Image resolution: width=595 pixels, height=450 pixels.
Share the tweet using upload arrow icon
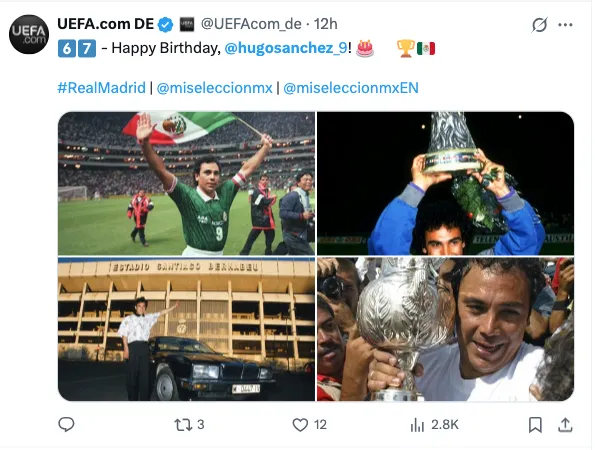[x=565, y=425]
